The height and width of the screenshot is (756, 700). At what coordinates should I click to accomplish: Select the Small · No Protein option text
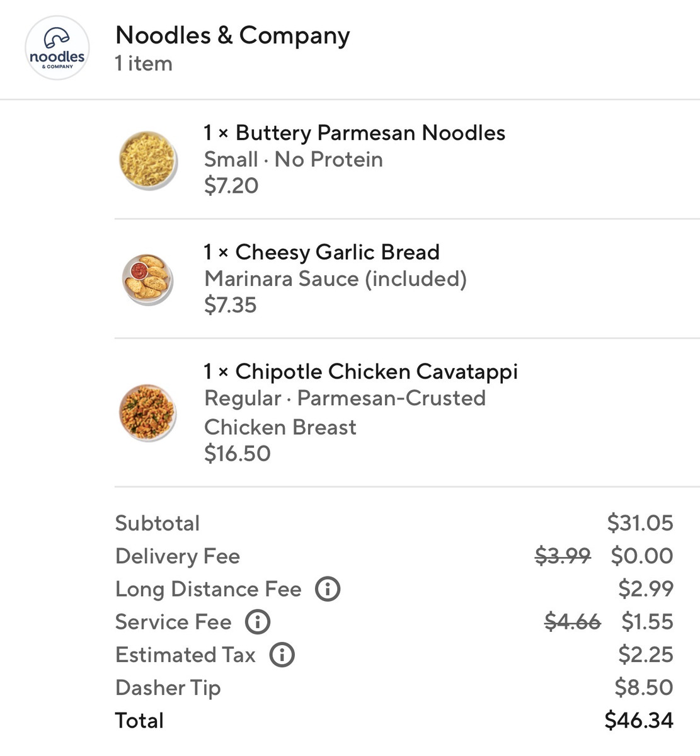(293, 159)
